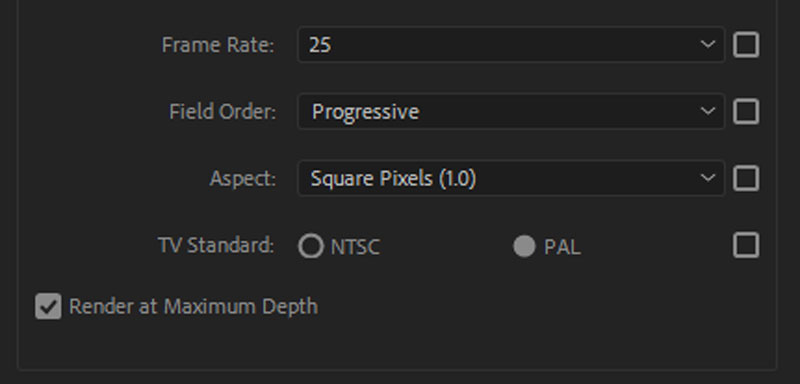The width and height of the screenshot is (800, 384).
Task: Click the Aspect label text
Action: coord(243,179)
